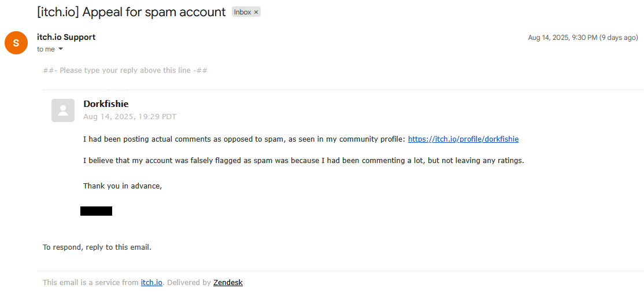Click the Inbox label chip
The height and width of the screenshot is (292, 644).
[x=242, y=12]
